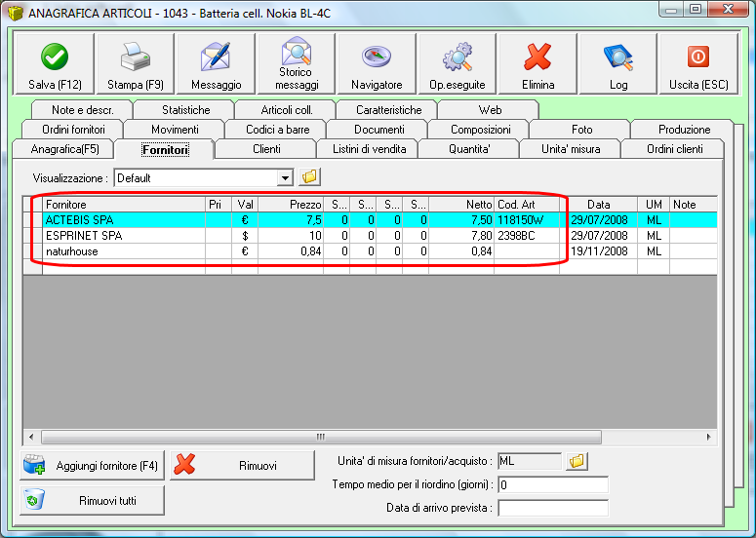Open the Note e descr. tab

point(83,110)
